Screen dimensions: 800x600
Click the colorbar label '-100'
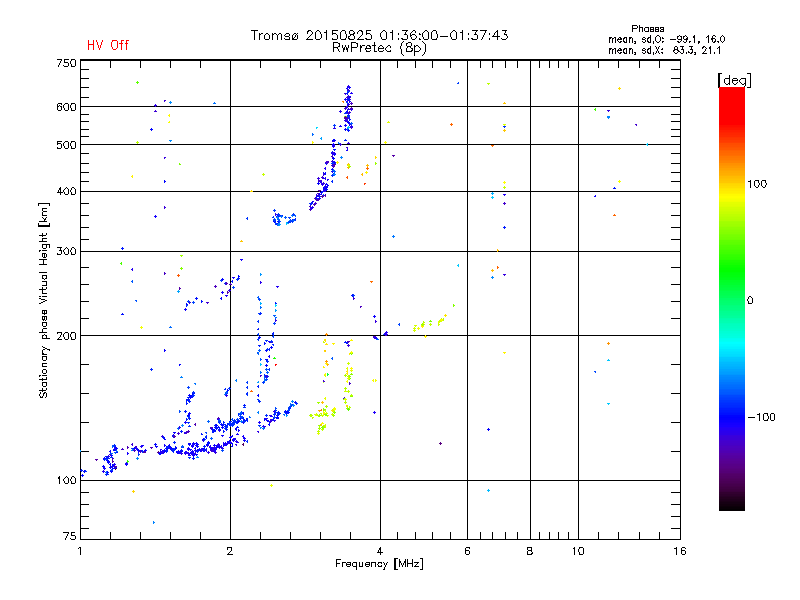tap(761, 417)
